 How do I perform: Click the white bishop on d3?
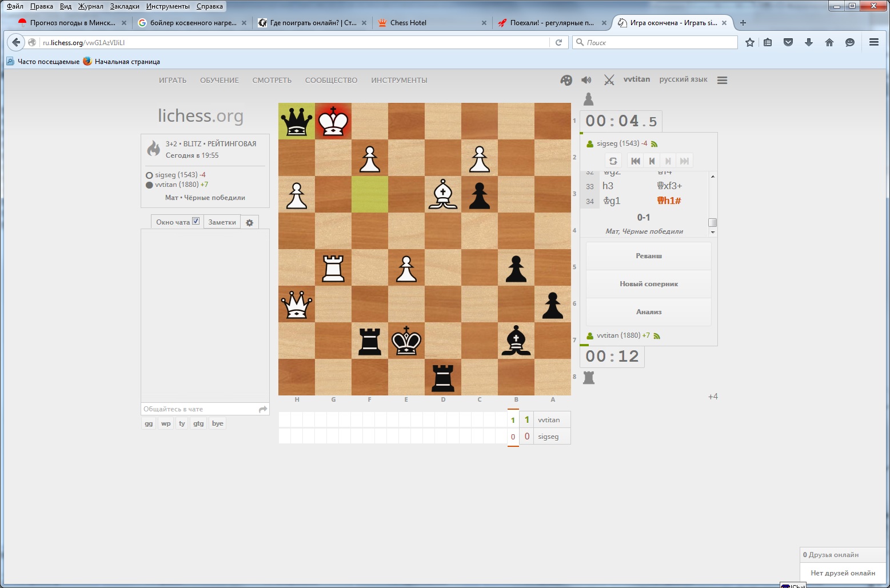click(x=443, y=194)
